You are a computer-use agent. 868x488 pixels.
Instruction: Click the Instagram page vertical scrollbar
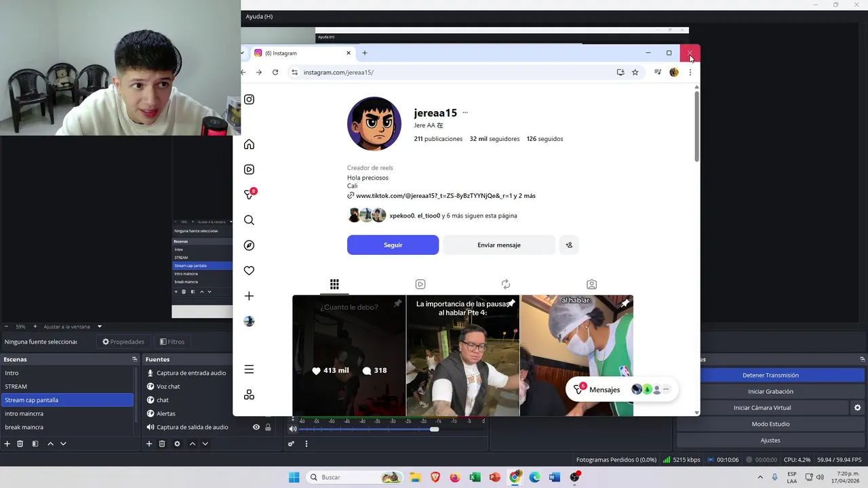pos(696,125)
